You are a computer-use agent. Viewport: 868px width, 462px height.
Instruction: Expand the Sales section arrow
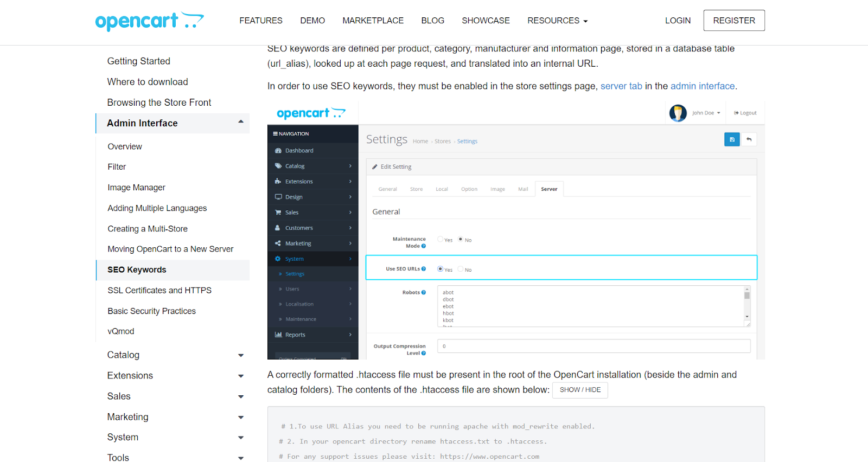tap(241, 397)
